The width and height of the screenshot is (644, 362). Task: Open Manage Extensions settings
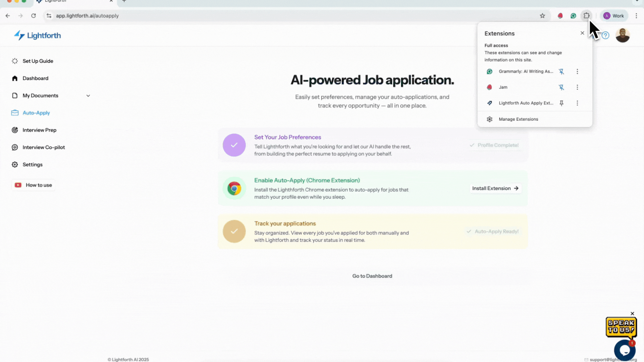click(518, 119)
